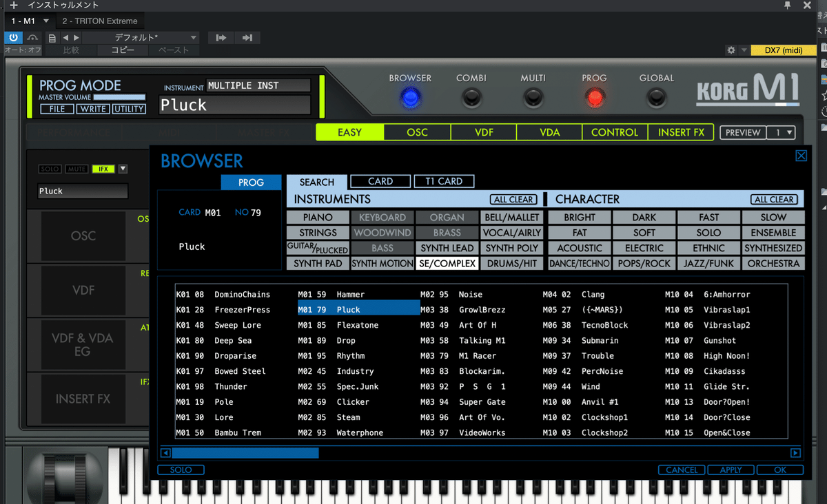Open the INSERT FX tab
The width and height of the screenshot is (827, 504).
(x=681, y=132)
